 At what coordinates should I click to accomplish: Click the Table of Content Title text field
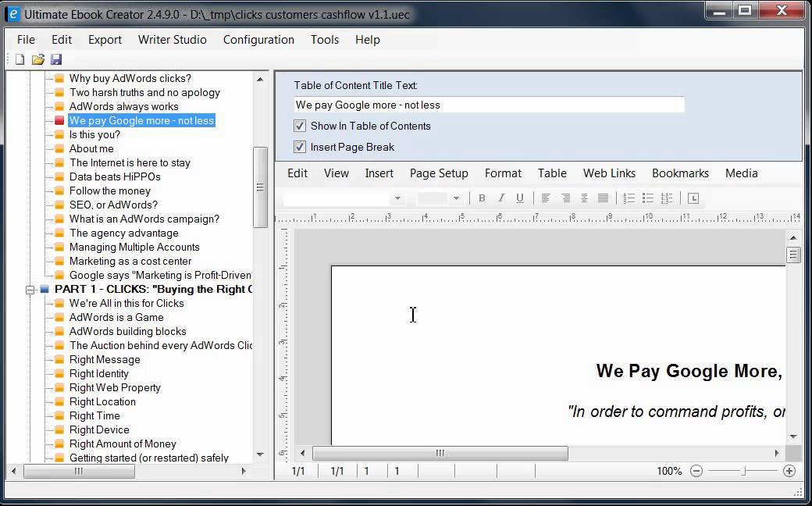489,105
